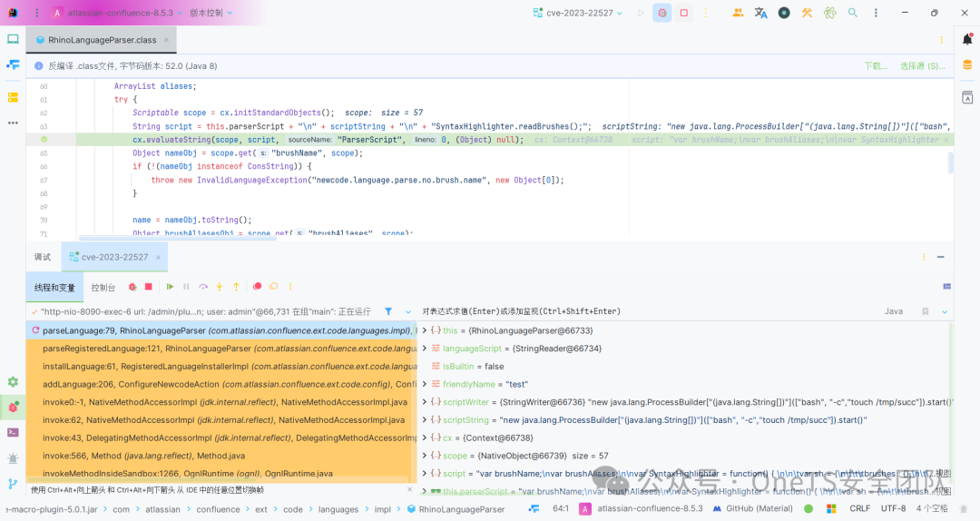
Task: Open the 版本控制 version control dropdown
Action: [x=211, y=13]
